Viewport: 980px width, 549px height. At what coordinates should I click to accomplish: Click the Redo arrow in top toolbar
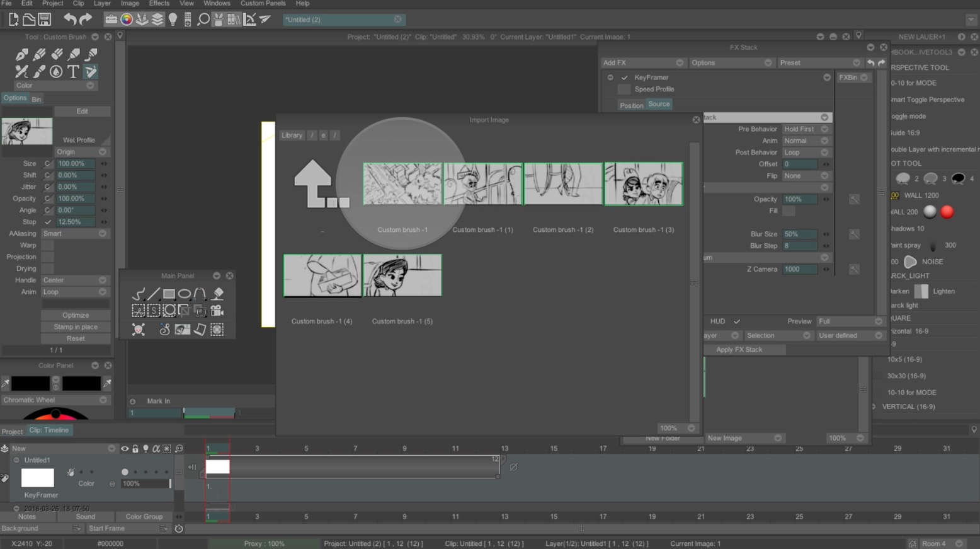click(86, 20)
